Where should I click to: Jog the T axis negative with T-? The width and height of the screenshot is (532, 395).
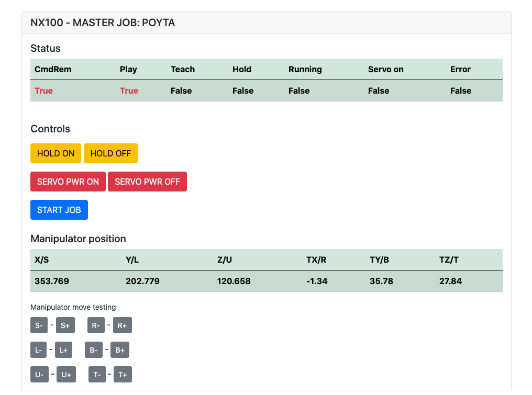[97, 374]
